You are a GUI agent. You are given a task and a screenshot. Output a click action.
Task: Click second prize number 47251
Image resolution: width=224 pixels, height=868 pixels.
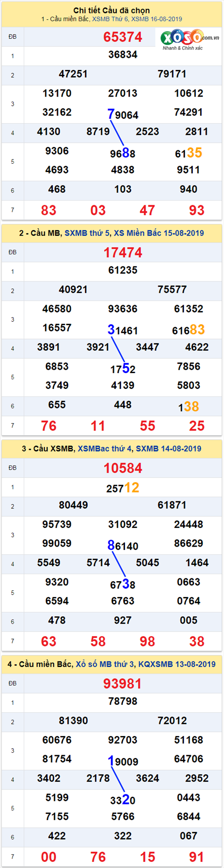(73, 74)
